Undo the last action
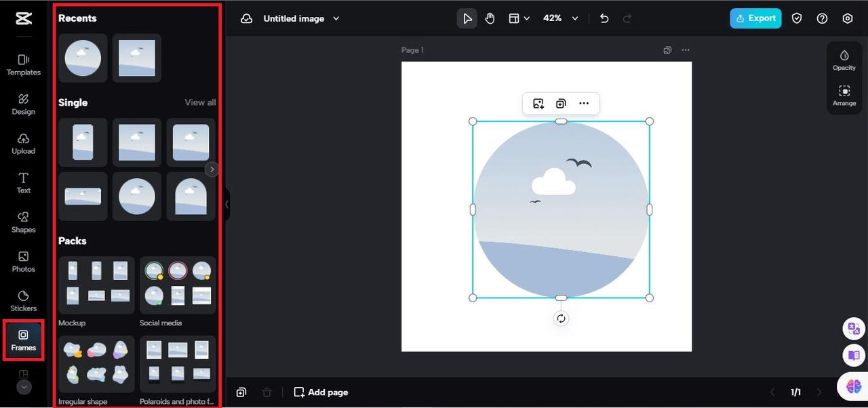This screenshot has width=868, height=408. tap(604, 18)
